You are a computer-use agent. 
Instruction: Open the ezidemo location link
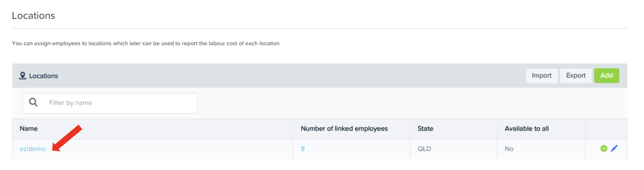pos(33,149)
